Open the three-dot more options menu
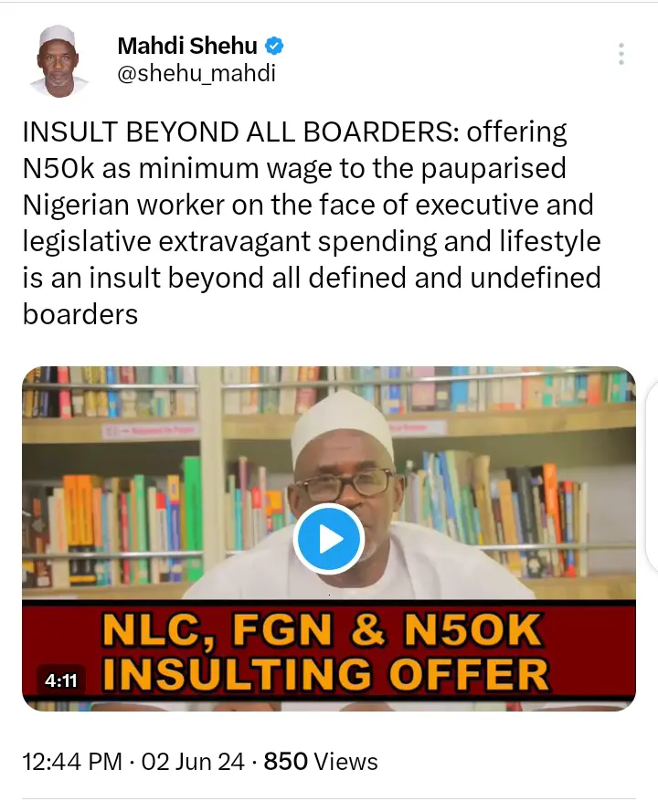 click(x=621, y=54)
